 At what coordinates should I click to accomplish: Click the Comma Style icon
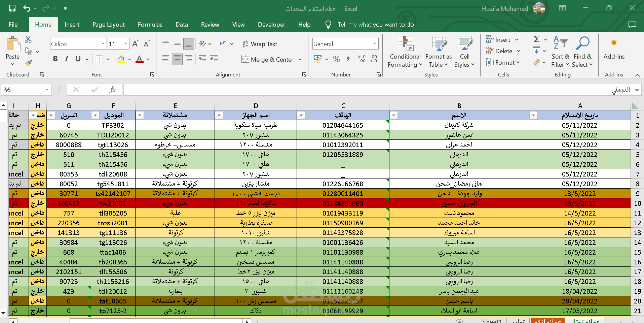[348, 59]
